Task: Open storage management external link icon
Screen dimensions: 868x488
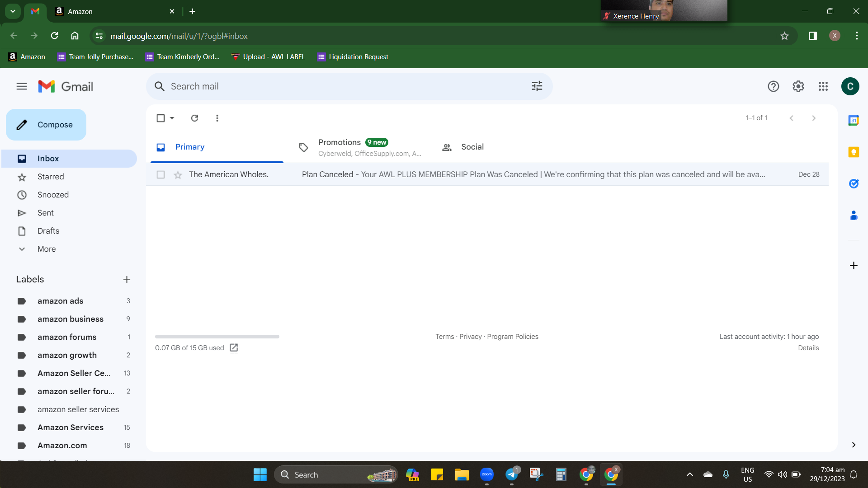Action: click(234, 347)
